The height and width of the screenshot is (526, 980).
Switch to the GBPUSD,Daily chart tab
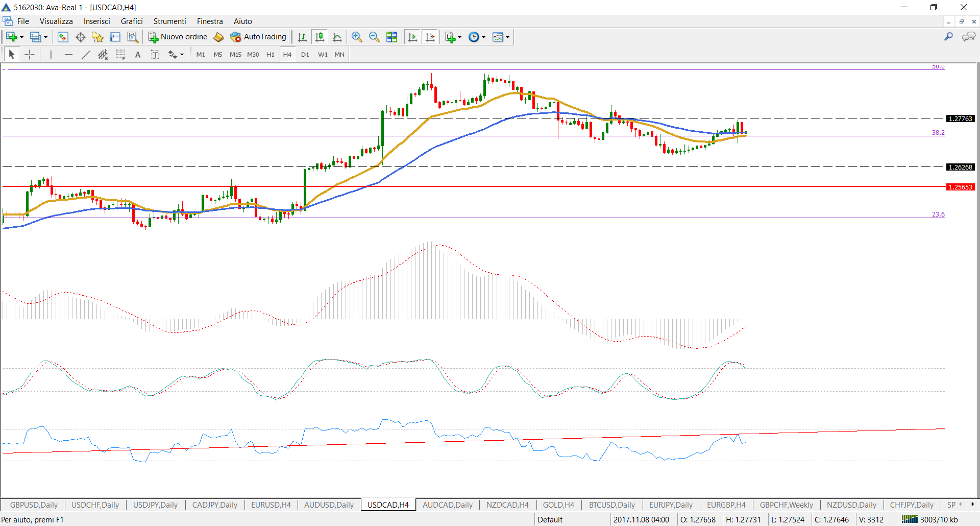[34, 505]
